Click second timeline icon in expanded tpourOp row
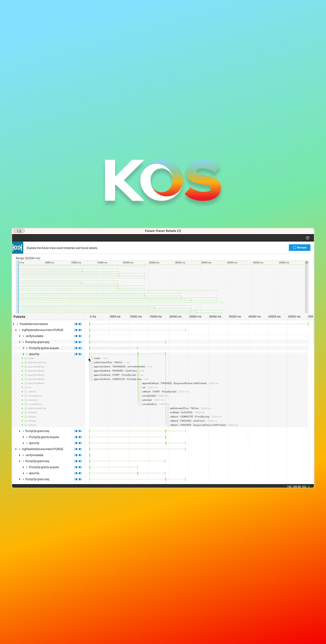326x644 pixels. click(80, 354)
